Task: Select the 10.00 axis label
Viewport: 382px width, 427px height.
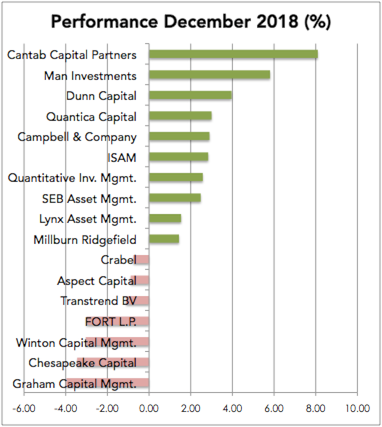Action: pos(357,408)
